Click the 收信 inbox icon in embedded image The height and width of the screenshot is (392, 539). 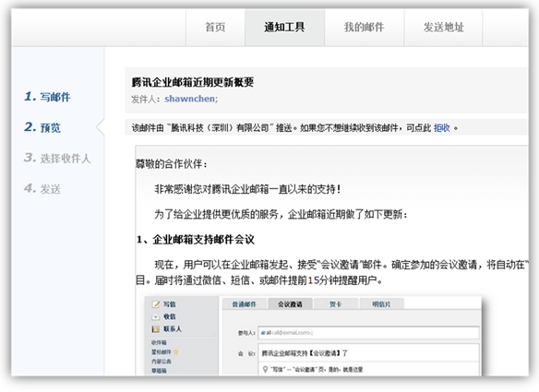click(x=156, y=316)
